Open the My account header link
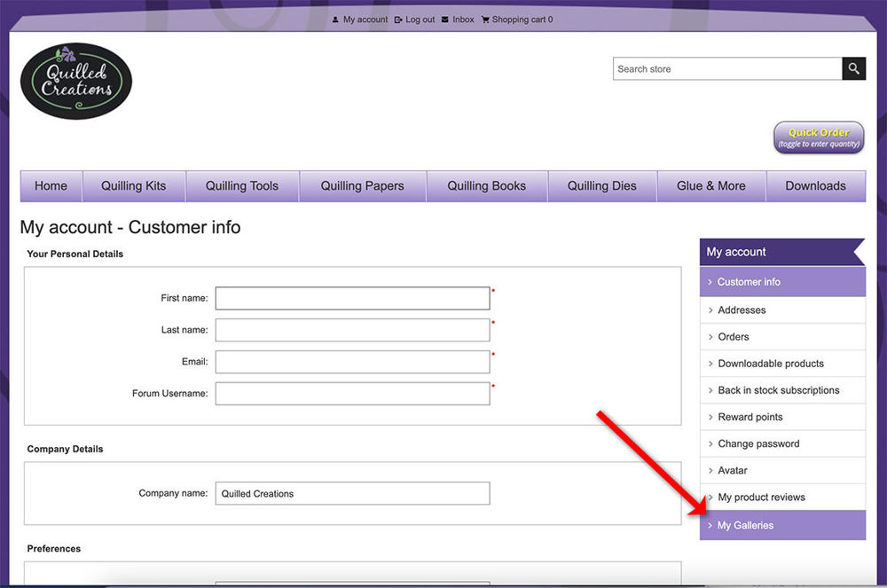This screenshot has height=588, width=887. [x=365, y=20]
